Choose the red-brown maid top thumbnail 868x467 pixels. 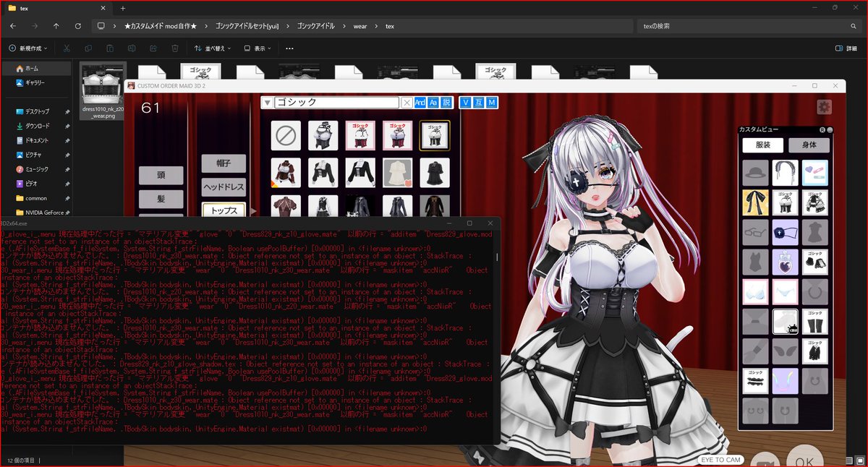(286, 172)
